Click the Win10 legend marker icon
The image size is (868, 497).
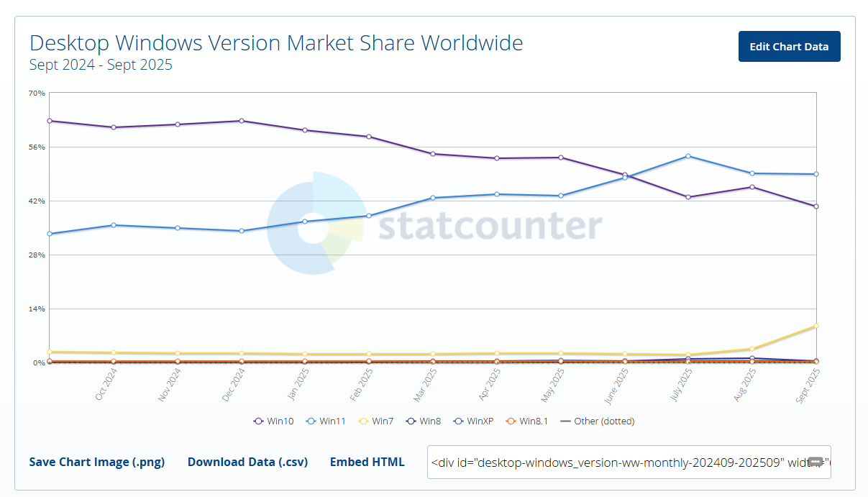point(258,421)
